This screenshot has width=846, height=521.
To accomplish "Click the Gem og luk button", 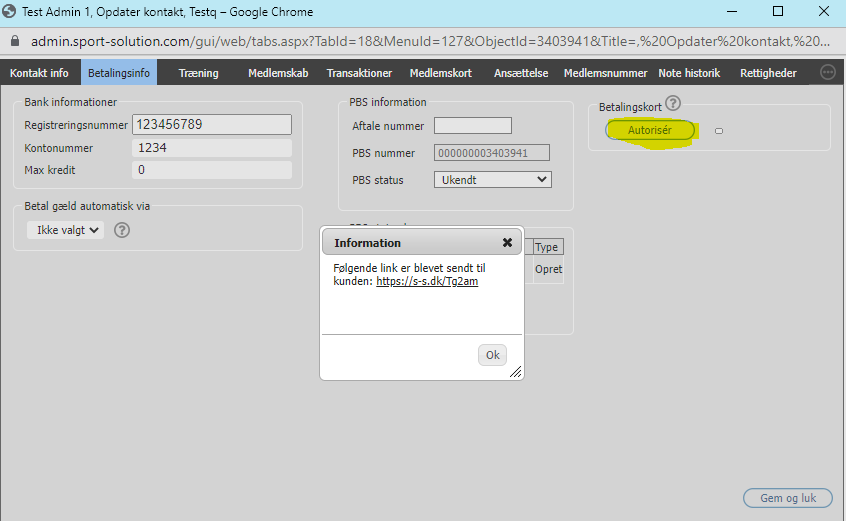I will click(x=788, y=498).
